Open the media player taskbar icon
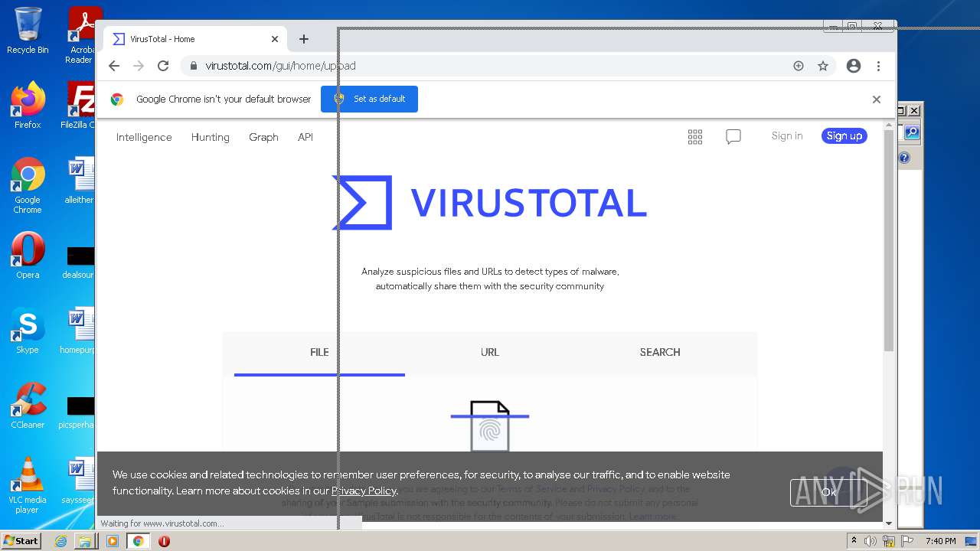This screenshot has height=551, width=980. point(113,541)
